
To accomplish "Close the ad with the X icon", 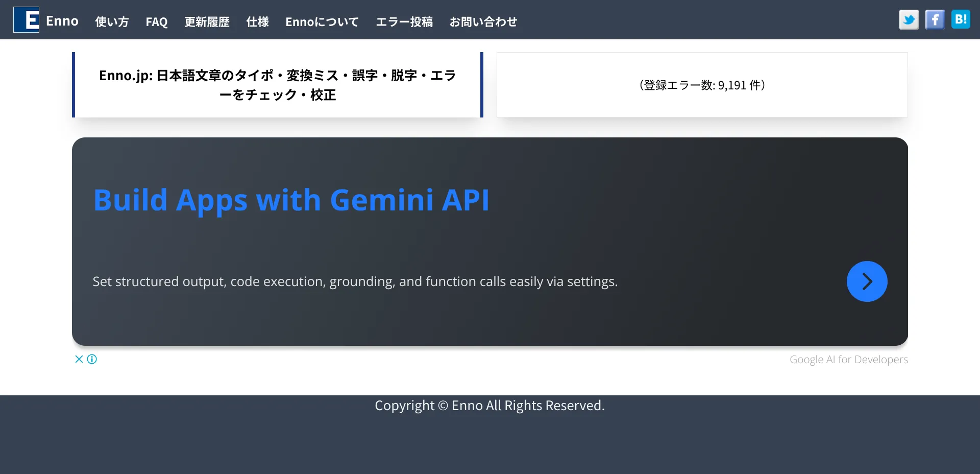I will pyautogui.click(x=79, y=359).
